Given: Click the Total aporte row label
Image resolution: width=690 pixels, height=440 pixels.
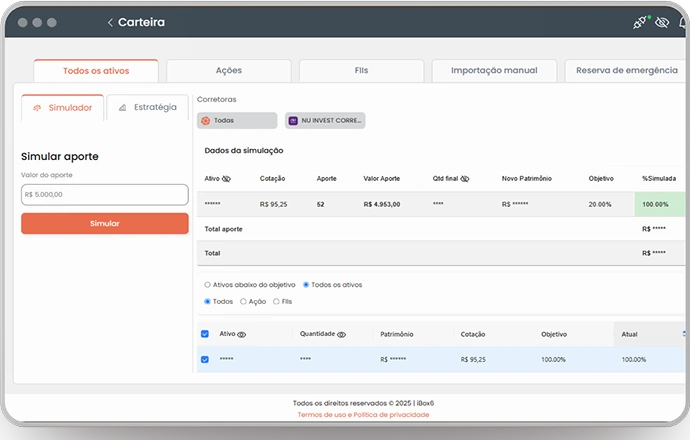Looking at the screenshot, I should 224,229.
